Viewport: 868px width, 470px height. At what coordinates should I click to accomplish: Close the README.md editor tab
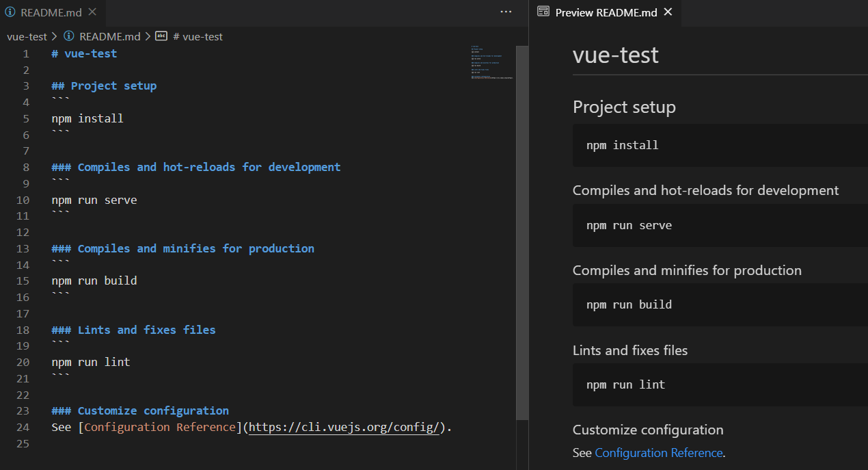tap(93, 12)
